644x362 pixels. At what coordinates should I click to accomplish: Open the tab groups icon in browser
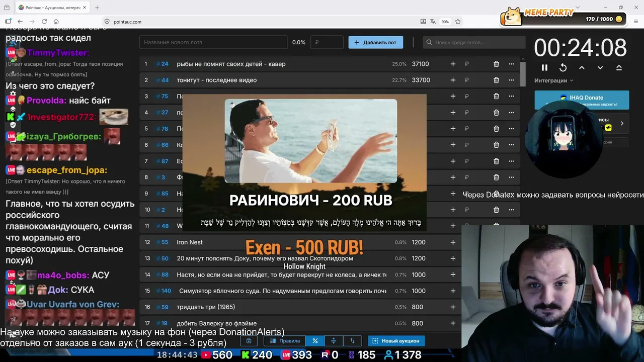7,8
